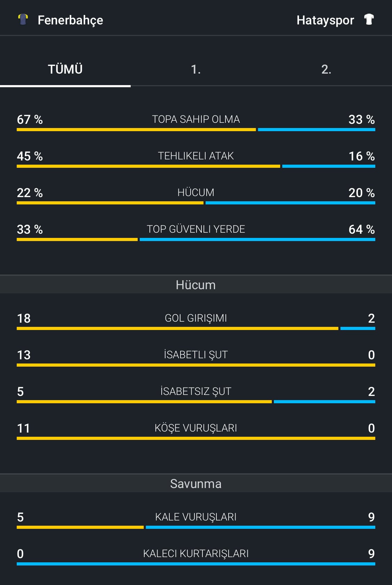Tap the Köşe Vuruşları stat label
This screenshot has height=585, width=392.
click(196, 428)
